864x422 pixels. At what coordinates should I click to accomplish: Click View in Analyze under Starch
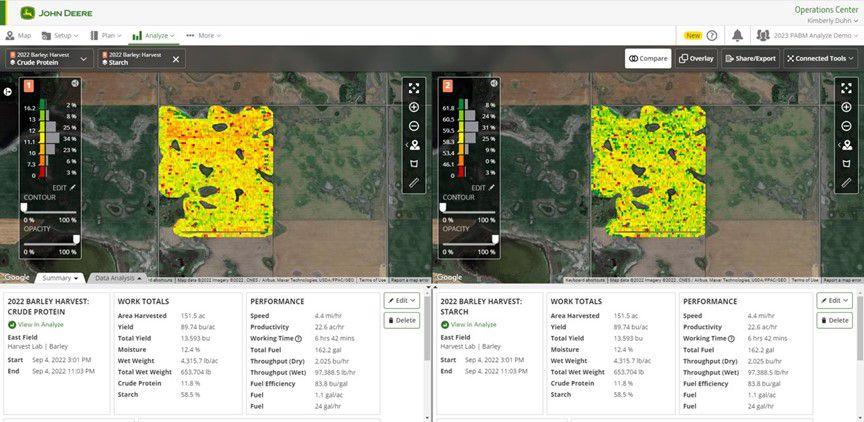pyautogui.click(x=468, y=325)
